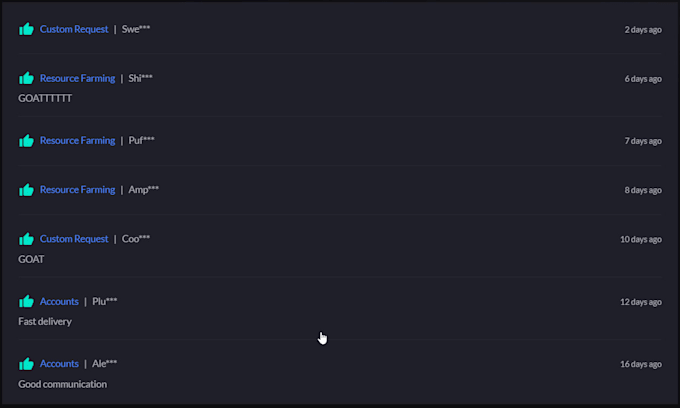Click thumbs-up icon on Swe*** review
Viewport: 680px width, 408px height.
26,29
